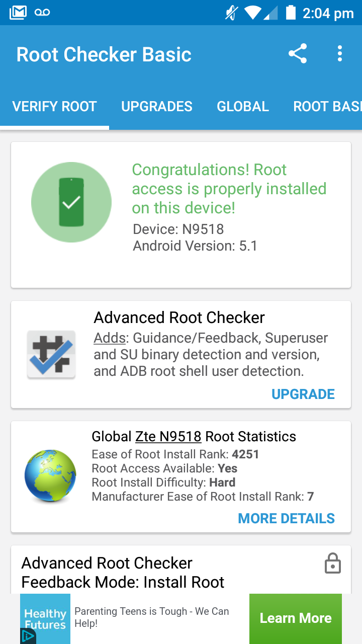
Task: Open the GLOBAL tab
Action: [x=243, y=107]
